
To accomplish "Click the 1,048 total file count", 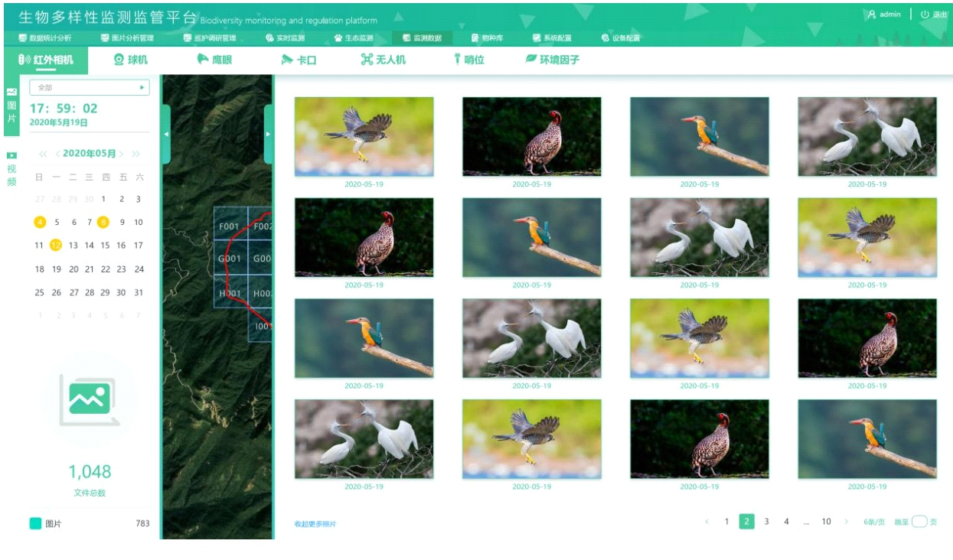I will click(x=90, y=471).
